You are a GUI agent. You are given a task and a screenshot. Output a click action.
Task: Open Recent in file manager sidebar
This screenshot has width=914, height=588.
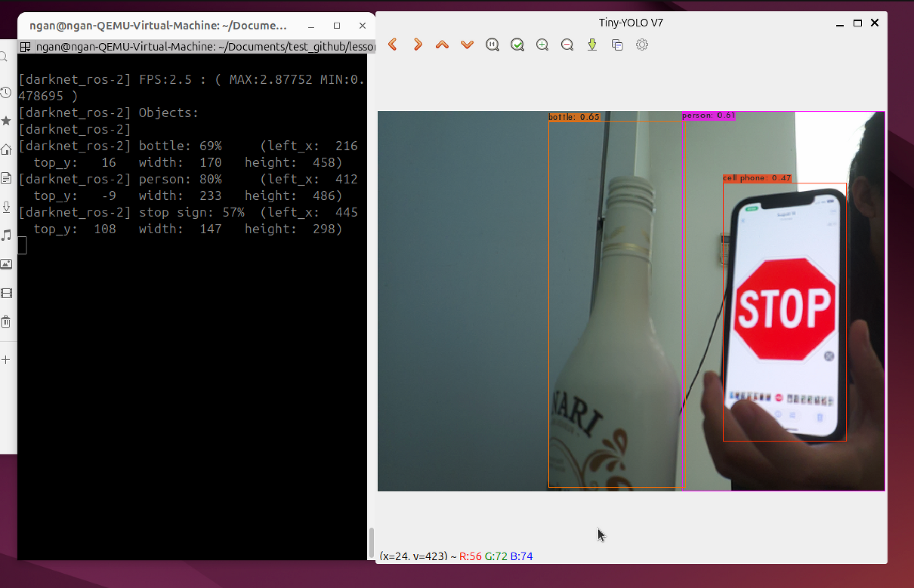(x=6, y=92)
